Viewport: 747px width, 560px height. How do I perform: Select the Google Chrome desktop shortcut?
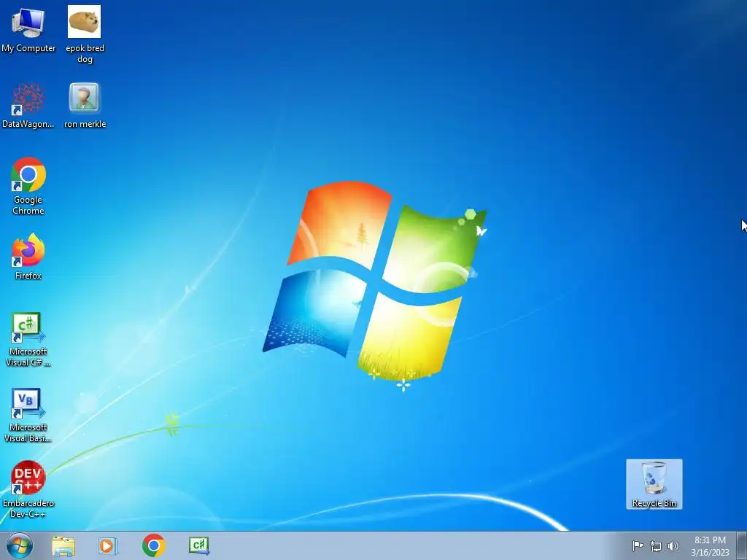coord(28,186)
